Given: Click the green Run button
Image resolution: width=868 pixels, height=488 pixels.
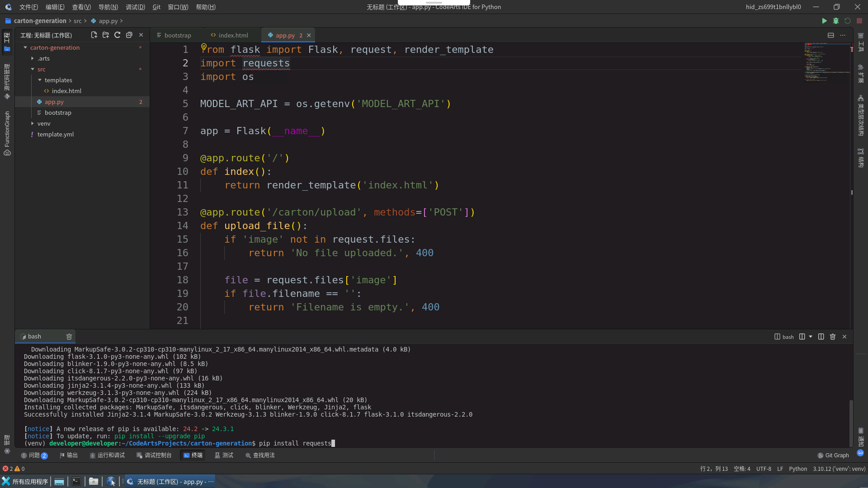Looking at the screenshot, I should tap(824, 21).
